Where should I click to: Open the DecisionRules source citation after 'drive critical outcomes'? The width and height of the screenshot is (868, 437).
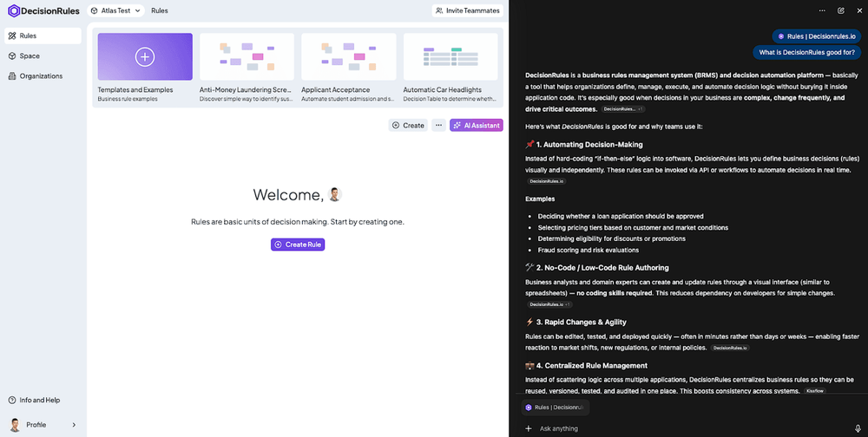coord(622,109)
